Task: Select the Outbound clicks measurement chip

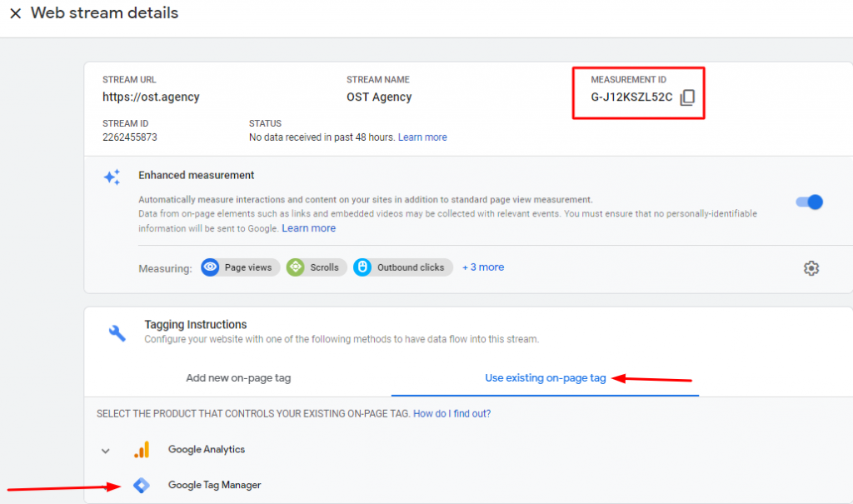Action: coord(402,267)
